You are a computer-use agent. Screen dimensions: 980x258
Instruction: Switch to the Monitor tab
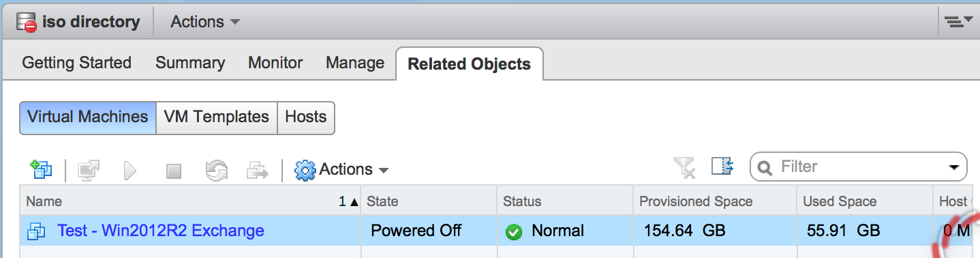275,63
